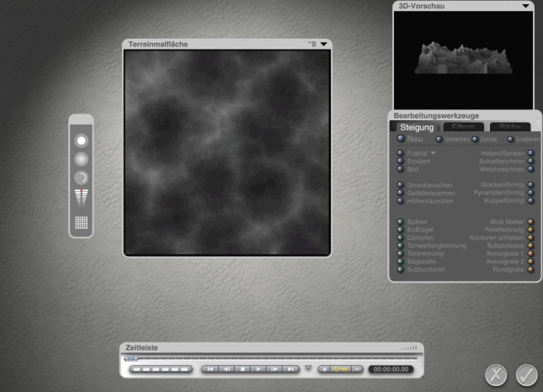This screenshot has height=392, width=543.
Task: Click the orange Subplateaus orb
Action: (x=530, y=246)
